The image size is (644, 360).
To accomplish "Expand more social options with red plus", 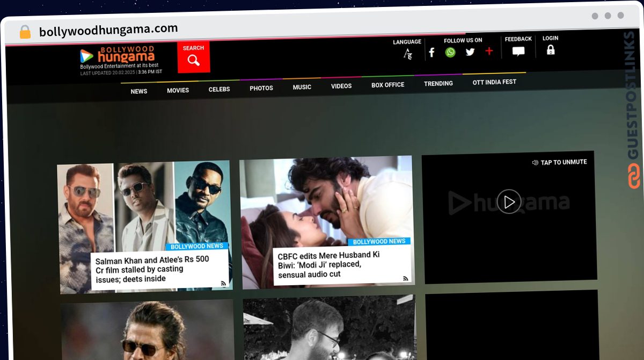I will click(x=489, y=51).
